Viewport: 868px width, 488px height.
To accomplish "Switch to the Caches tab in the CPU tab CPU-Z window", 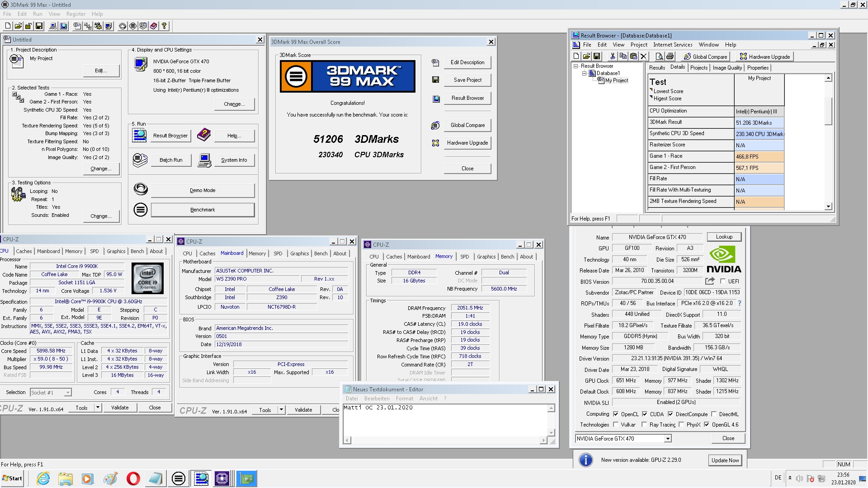I will [24, 251].
